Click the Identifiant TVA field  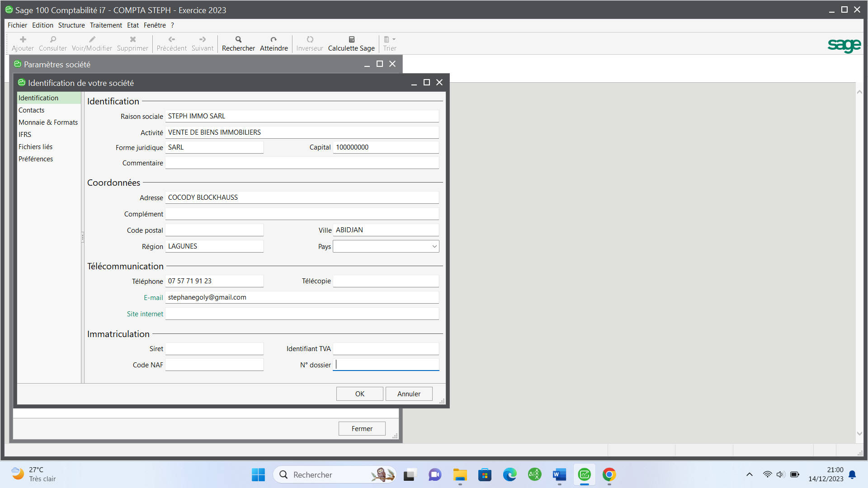point(386,349)
